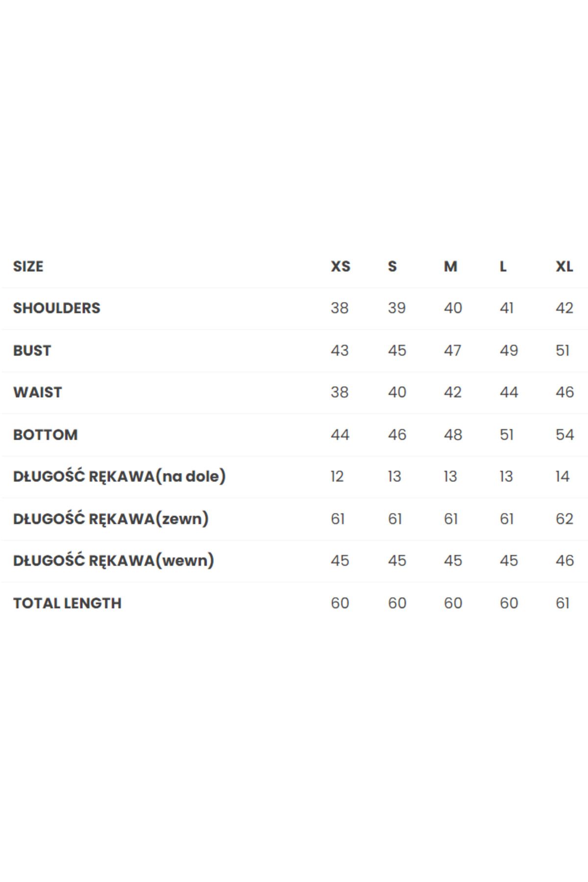Click the WAIST row label
This screenshot has width=588, height=882.
click(37, 392)
